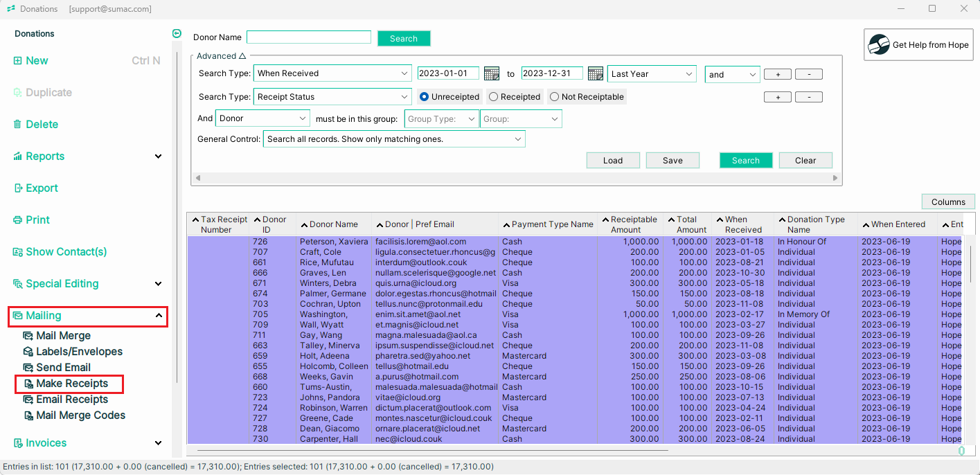
Task: Remove Receipt Status row with minus button
Action: (x=809, y=97)
